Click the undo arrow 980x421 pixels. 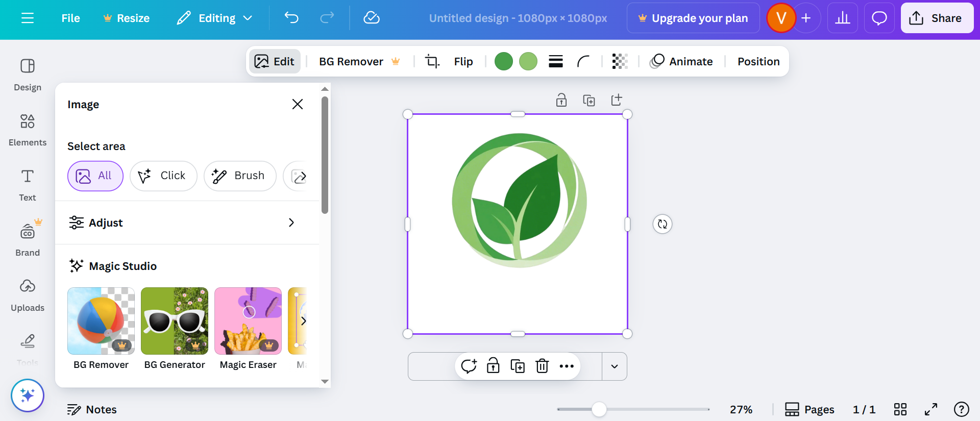coord(291,18)
